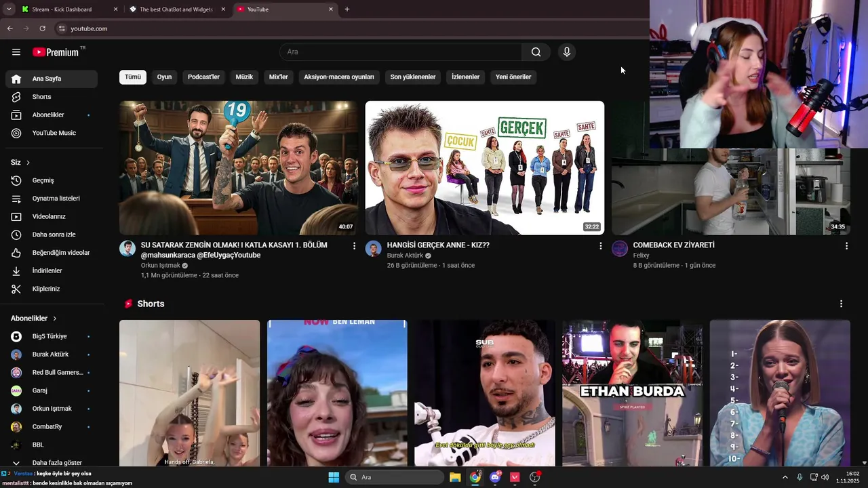Screen dimensions: 868x488
Task: Expand the Abonelikler section header
Action: click(34, 319)
